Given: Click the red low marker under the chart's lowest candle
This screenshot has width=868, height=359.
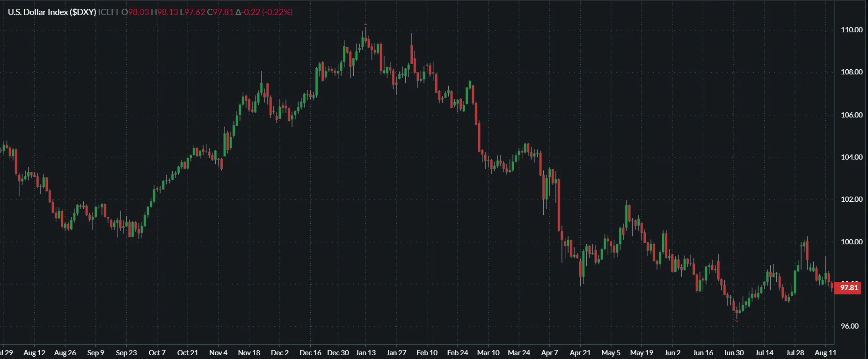Looking at the screenshot, I should pyautogui.click(x=737, y=321).
